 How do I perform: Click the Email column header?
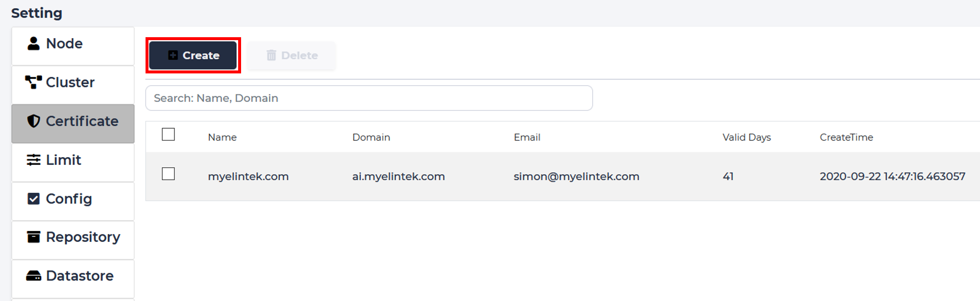click(527, 137)
